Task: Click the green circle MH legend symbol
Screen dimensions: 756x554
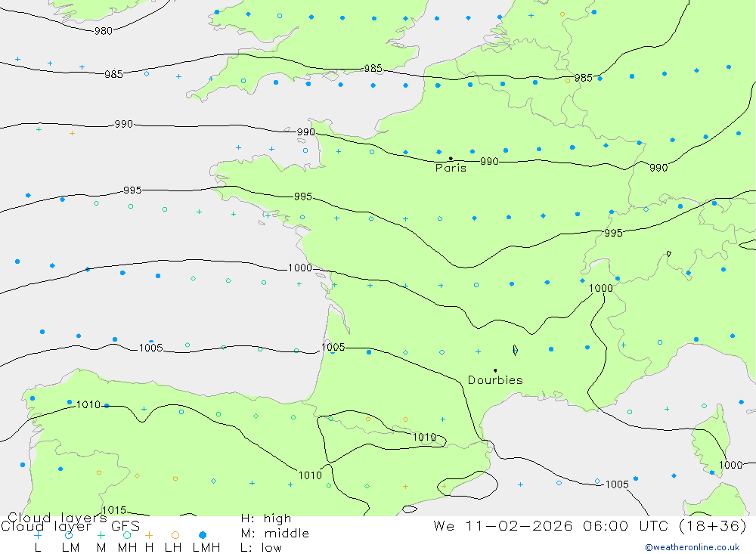Action: coord(127,535)
